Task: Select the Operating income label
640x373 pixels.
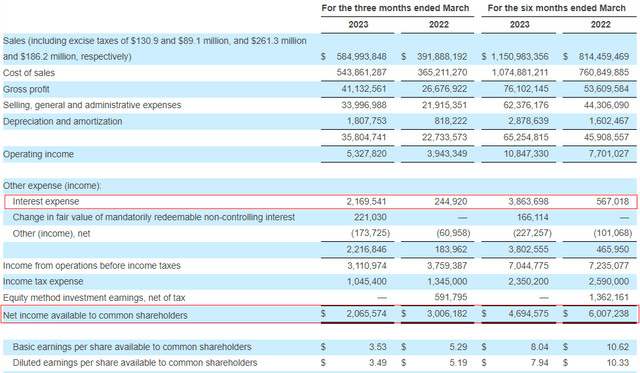Action: click(x=38, y=154)
